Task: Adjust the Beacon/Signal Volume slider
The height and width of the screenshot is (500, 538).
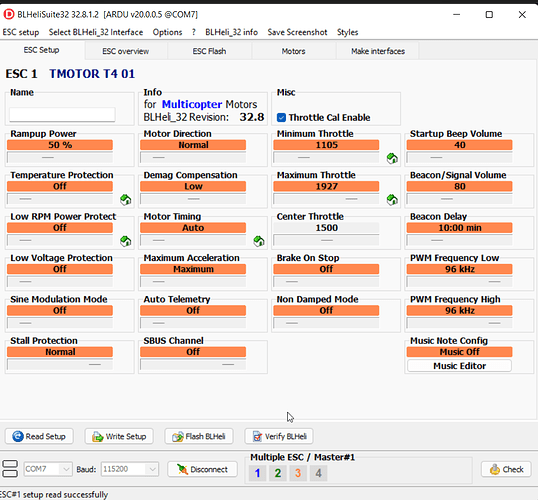Action: pos(459,199)
